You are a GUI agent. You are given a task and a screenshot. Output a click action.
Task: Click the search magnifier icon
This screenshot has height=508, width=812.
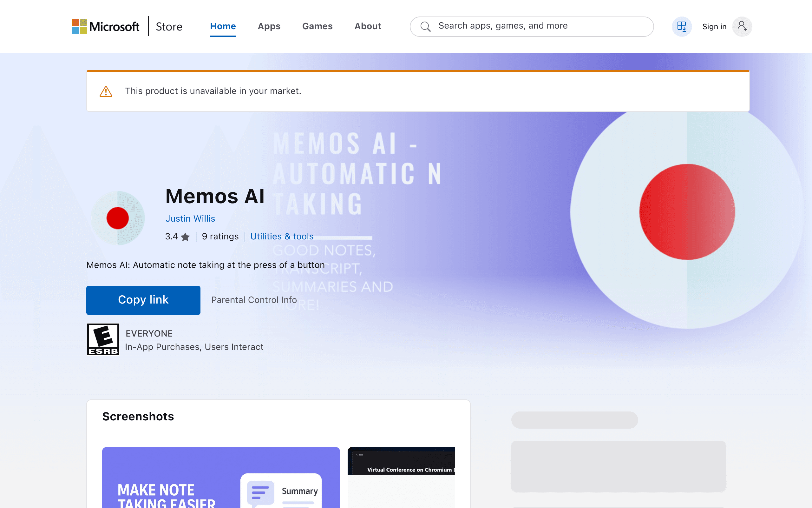click(425, 27)
